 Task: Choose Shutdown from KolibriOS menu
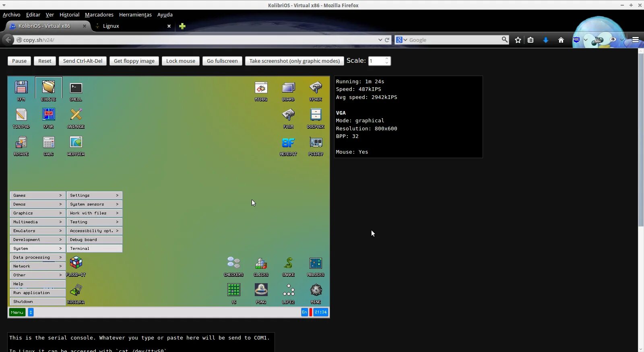click(x=37, y=302)
